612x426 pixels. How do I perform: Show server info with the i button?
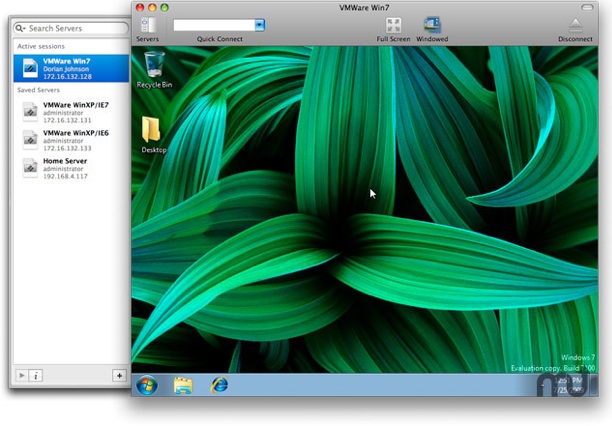[x=36, y=376]
